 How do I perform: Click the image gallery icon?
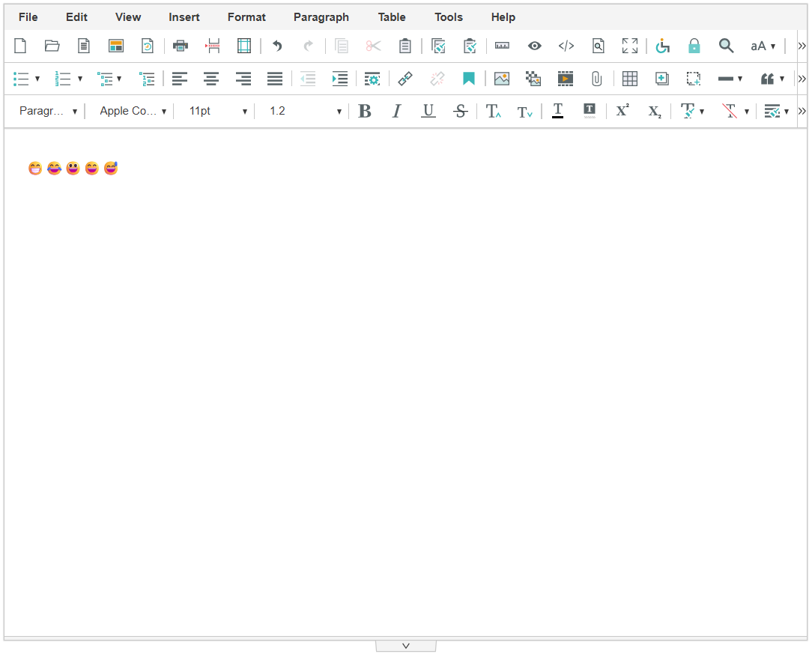(x=533, y=79)
